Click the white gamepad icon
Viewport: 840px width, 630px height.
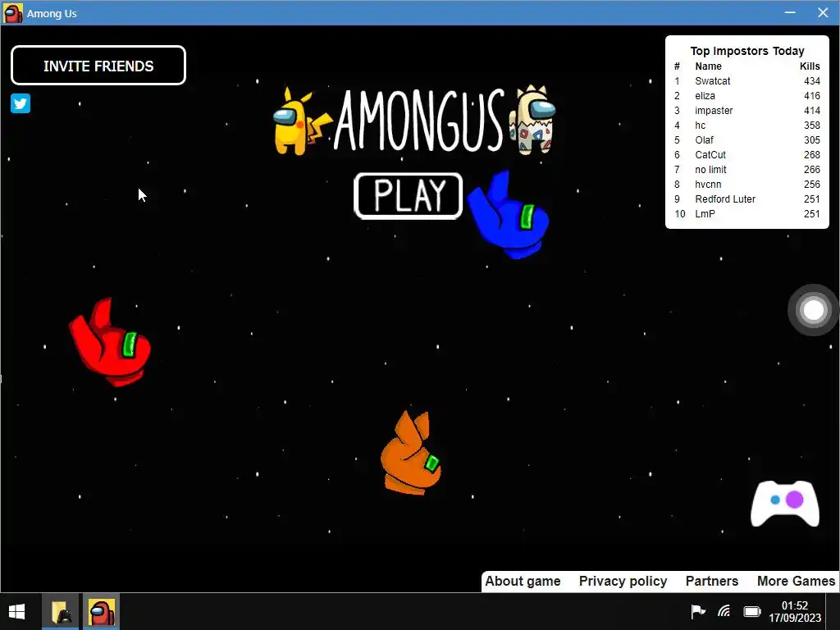[785, 503]
